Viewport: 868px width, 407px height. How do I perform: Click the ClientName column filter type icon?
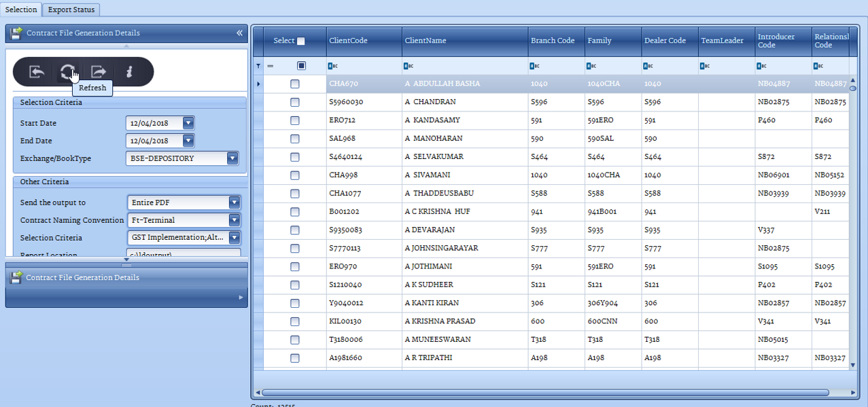(406, 66)
